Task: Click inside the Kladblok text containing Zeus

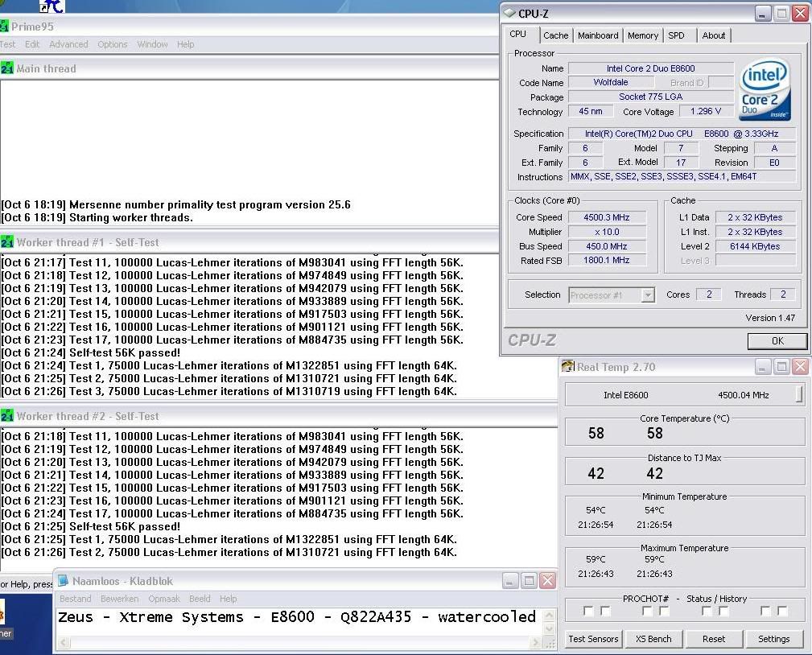Action: (x=297, y=616)
